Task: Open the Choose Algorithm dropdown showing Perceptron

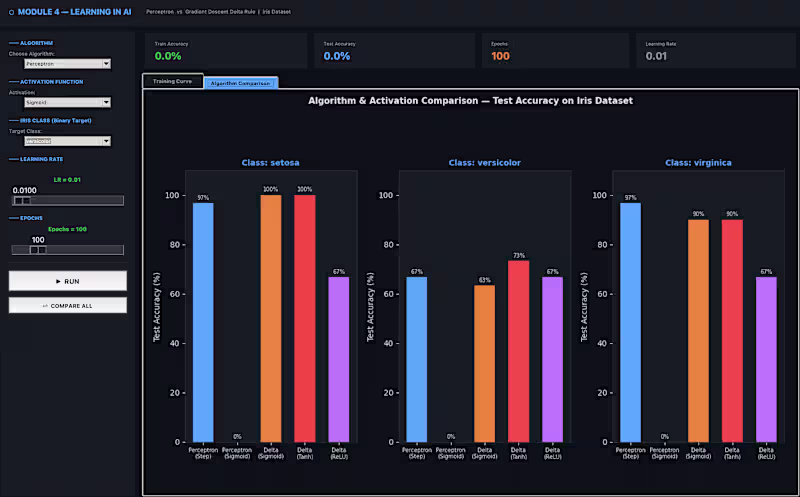Action: 67,64
